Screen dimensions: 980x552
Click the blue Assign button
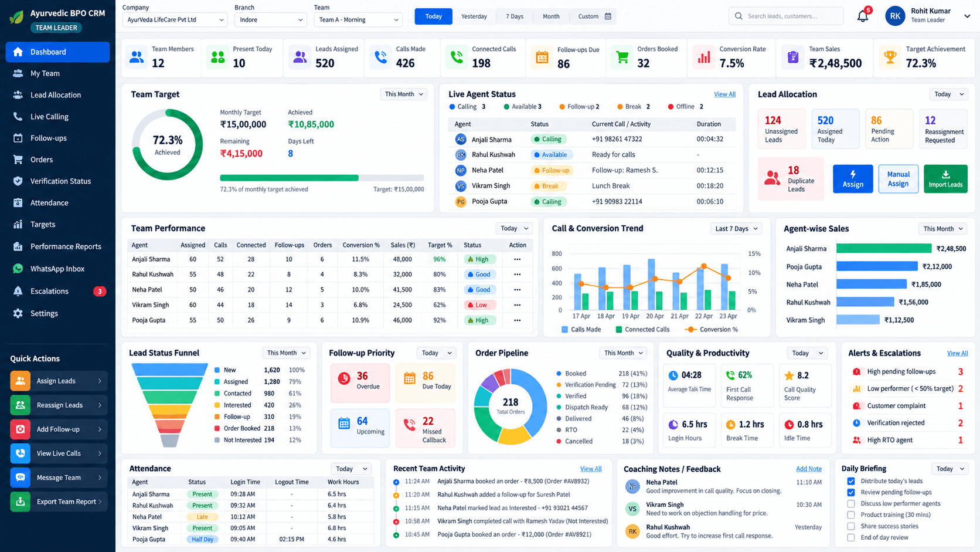pos(853,179)
